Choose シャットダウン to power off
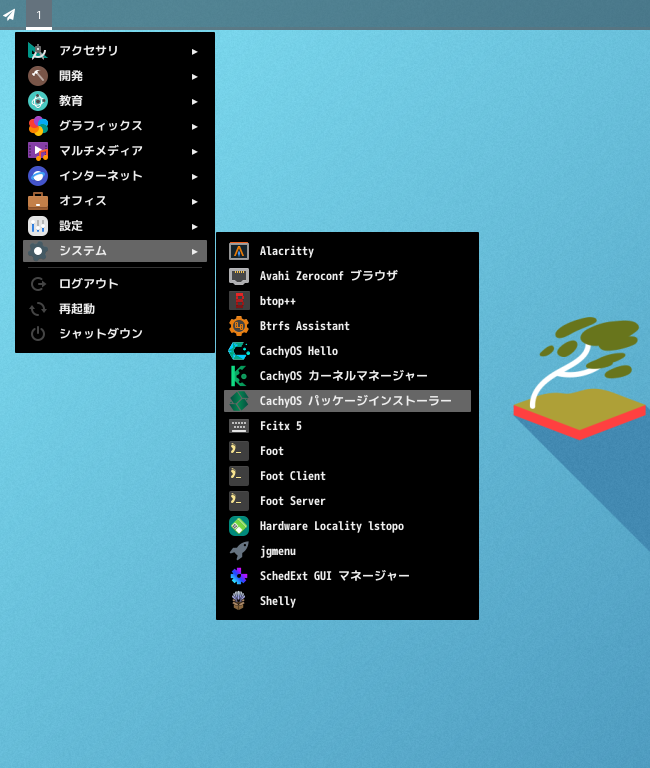The height and width of the screenshot is (768, 650). [x=100, y=333]
